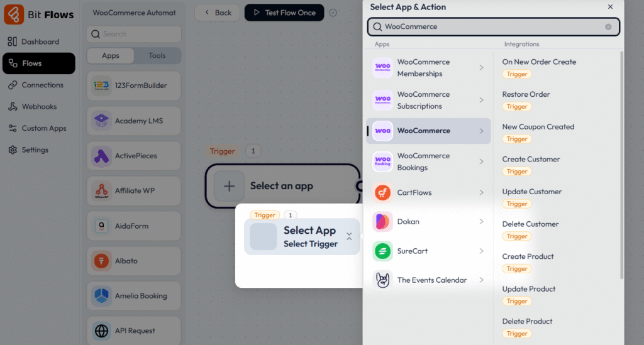Expand WooCommerce Subscriptions chevron
644x345 pixels.
481,100
